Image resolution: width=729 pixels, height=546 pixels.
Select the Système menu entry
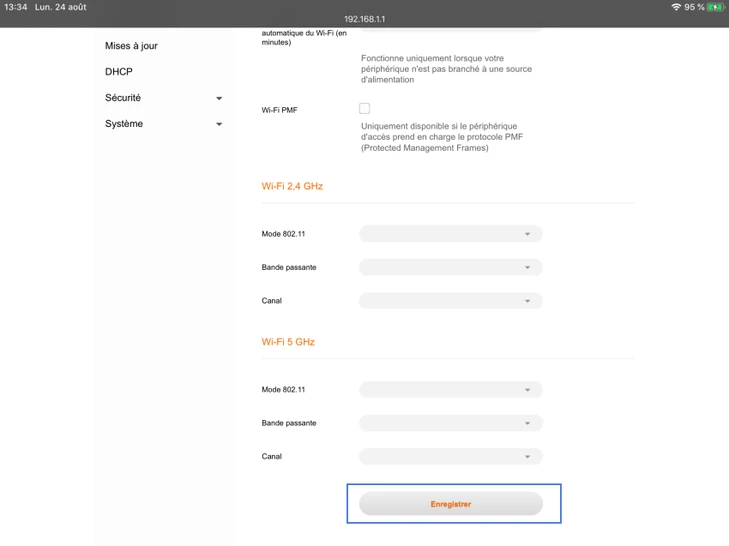click(124, 124)
